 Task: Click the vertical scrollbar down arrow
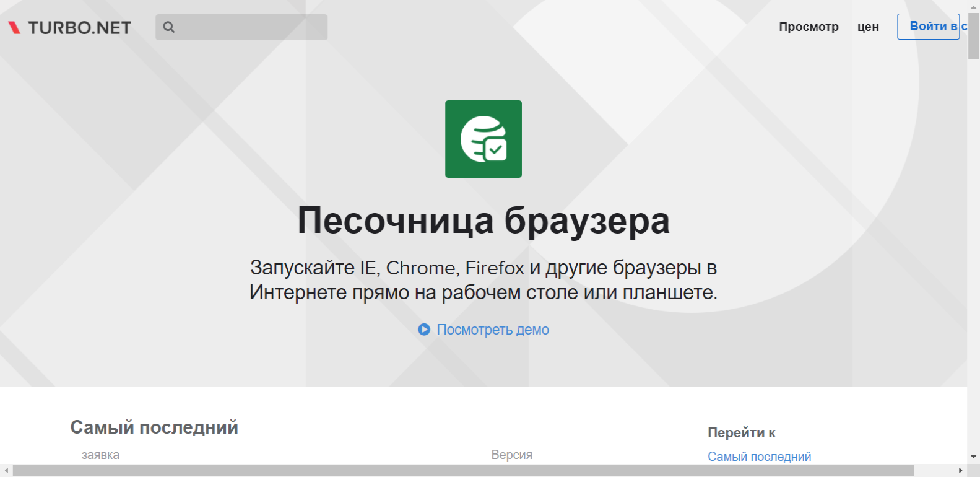pyautogui.click(x=973, y=457)
